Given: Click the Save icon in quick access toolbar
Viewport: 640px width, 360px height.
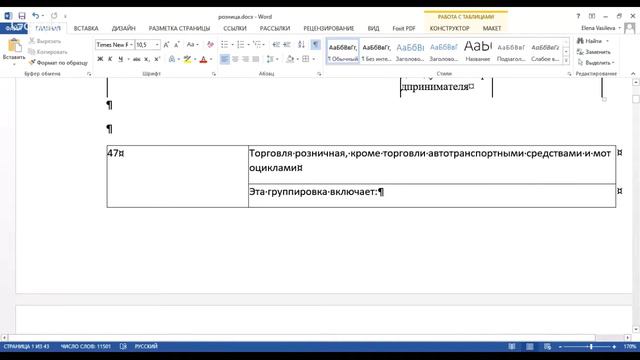Looking at the screenshot, I should pyautogui.click(x=22, y=16).
